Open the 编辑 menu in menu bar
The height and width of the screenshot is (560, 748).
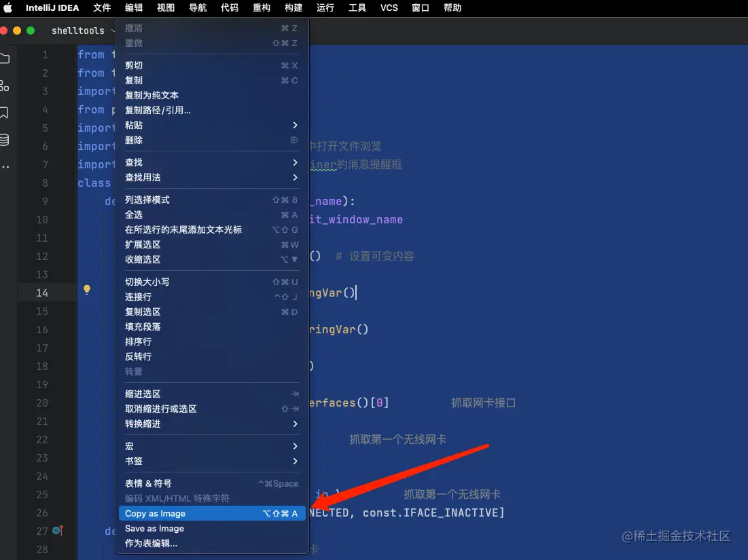click(x=134, y=7)
